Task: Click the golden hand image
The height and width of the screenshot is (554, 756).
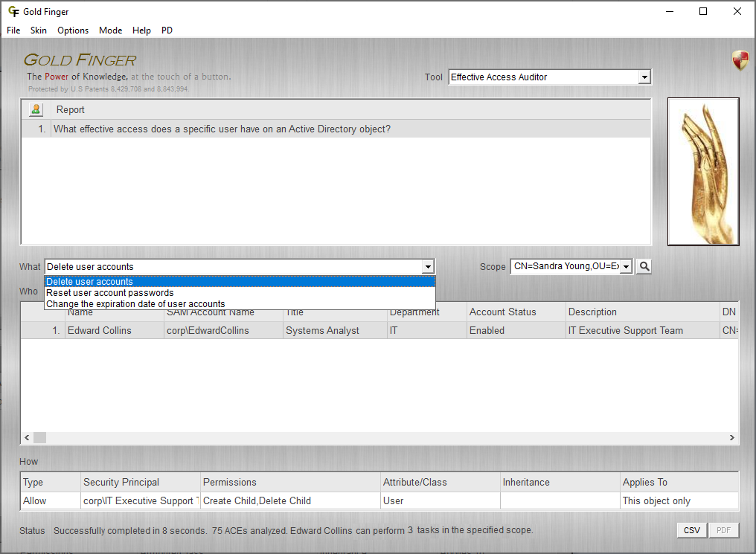Action: point(703,172)
